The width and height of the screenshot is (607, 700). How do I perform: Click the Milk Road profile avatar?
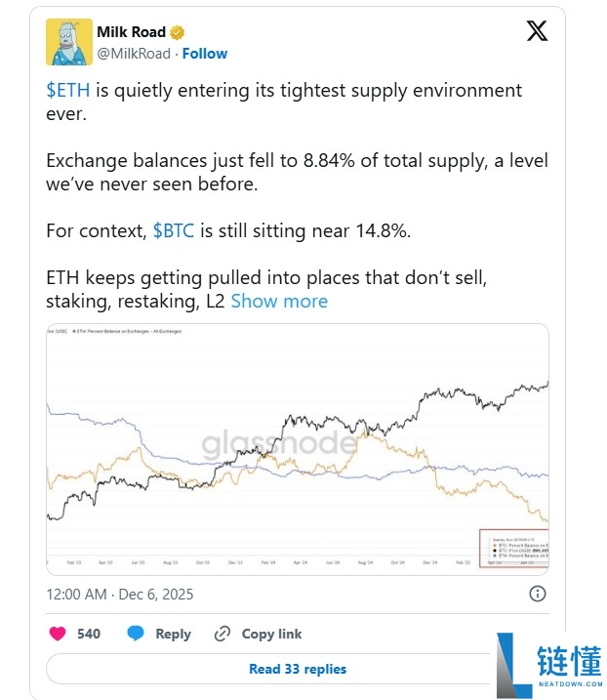[69, 42]
